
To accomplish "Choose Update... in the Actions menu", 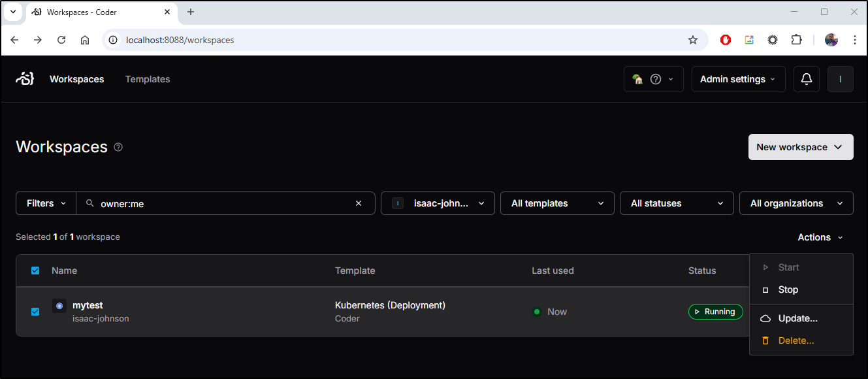I will click(x=801, y=318).
